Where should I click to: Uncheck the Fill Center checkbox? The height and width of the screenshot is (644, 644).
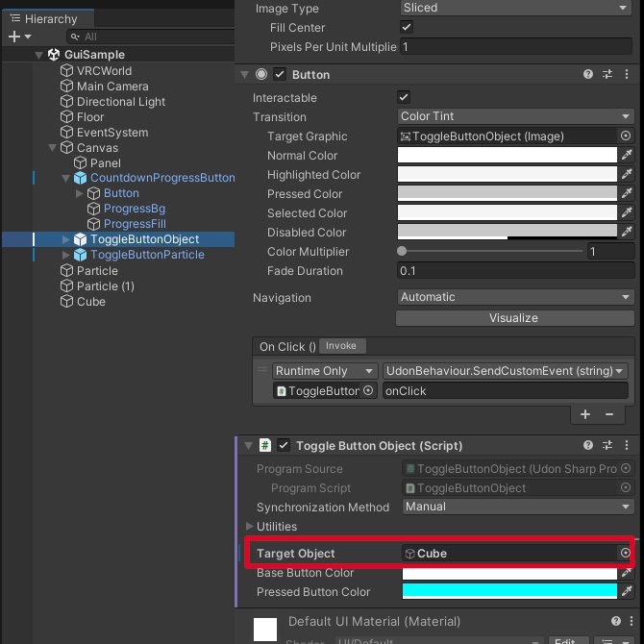405,28
